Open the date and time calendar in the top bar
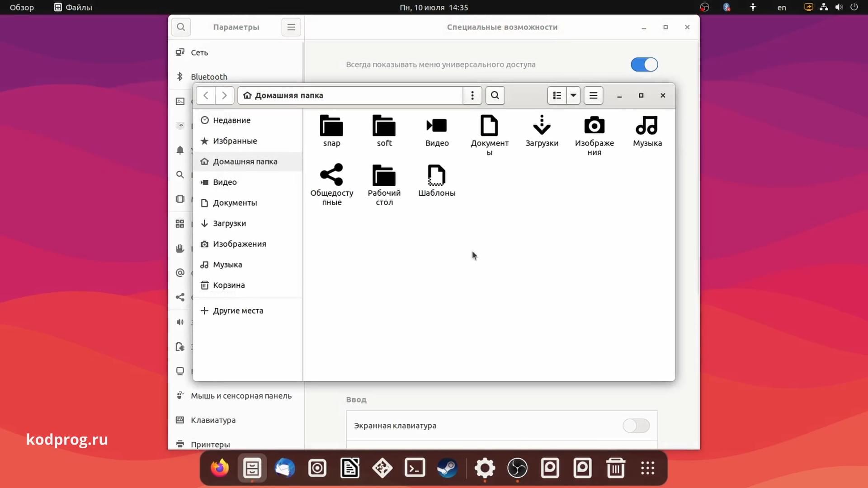The width and height of the screenshot is (868, 488). coord(434,7)
